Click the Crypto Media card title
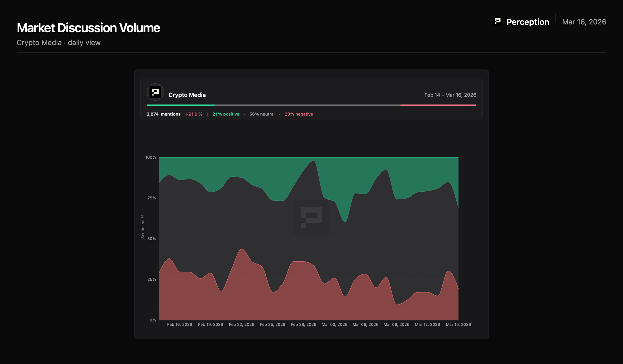623x364 pixels. [187, 95]
